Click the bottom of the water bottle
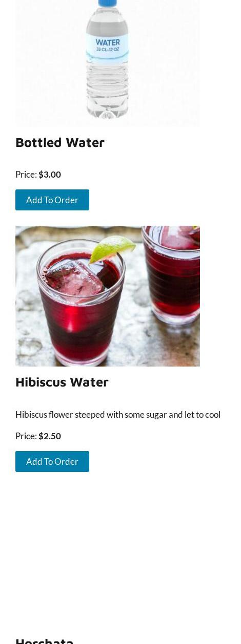The height and width of the screenshot is (644, 241). click(108, 110)
